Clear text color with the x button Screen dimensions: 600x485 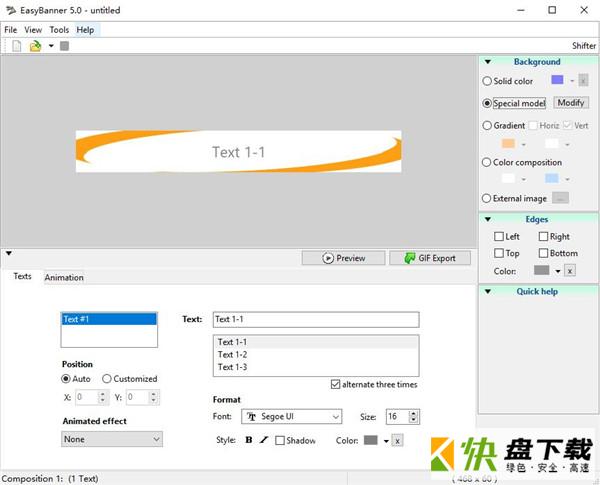pos(398,441)
